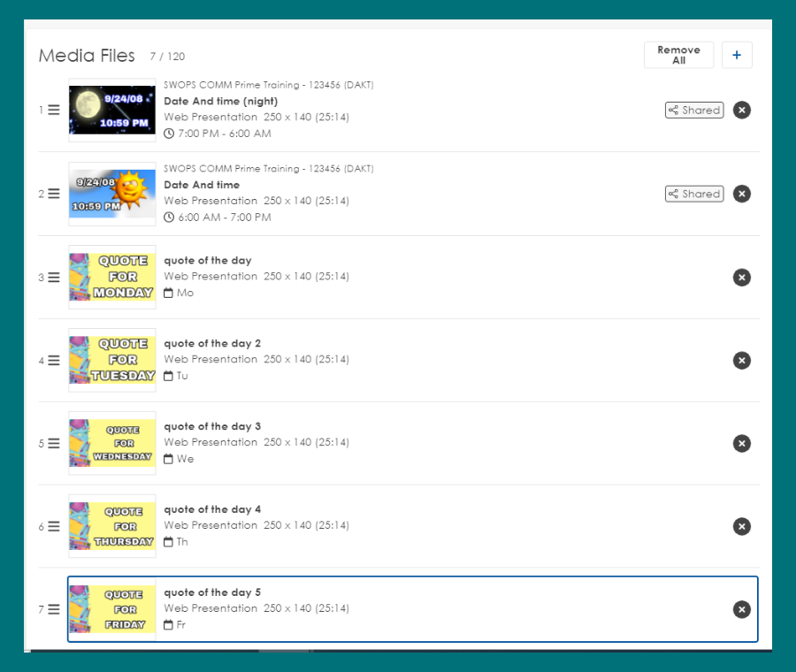
Task: Remove the Date And time (night) item
Action: coord(741,111)
